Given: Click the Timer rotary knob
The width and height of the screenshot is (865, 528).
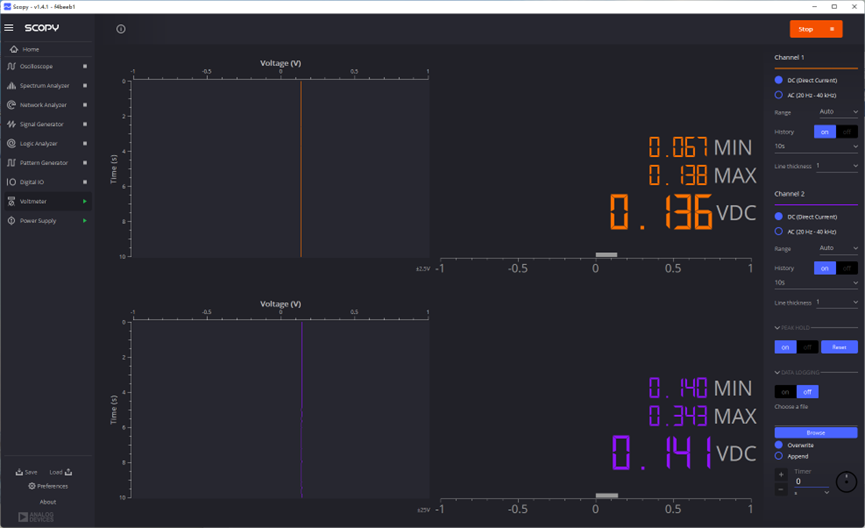Looking at the screenshot, I should [846, 482].
